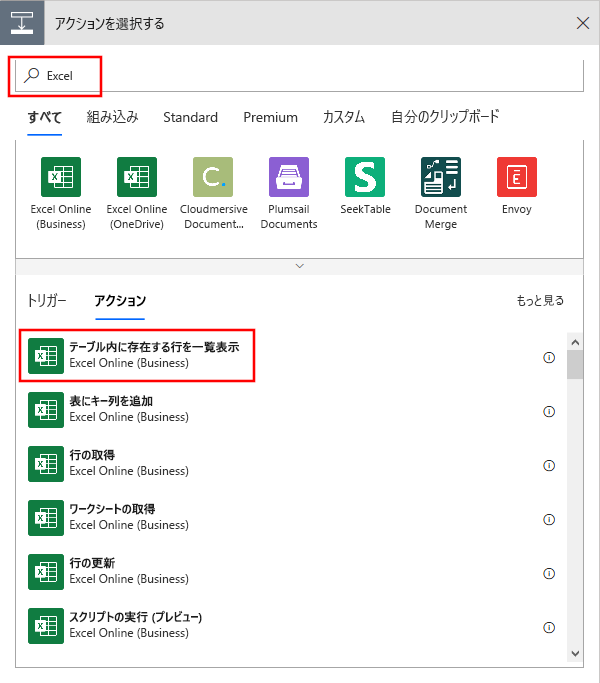
Task: Click Excel icon beside 行の取得
Action: click(46, 464)
